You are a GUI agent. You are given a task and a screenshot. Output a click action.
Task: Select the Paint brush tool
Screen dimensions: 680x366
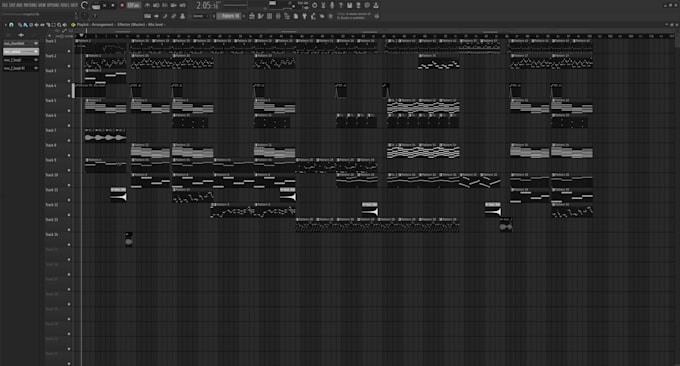(x=25, y=25)
